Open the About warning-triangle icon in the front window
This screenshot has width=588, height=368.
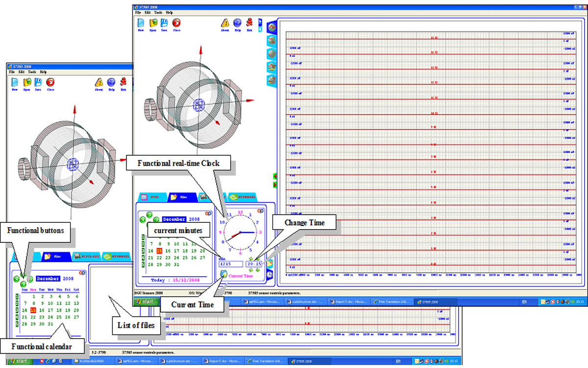225,23
